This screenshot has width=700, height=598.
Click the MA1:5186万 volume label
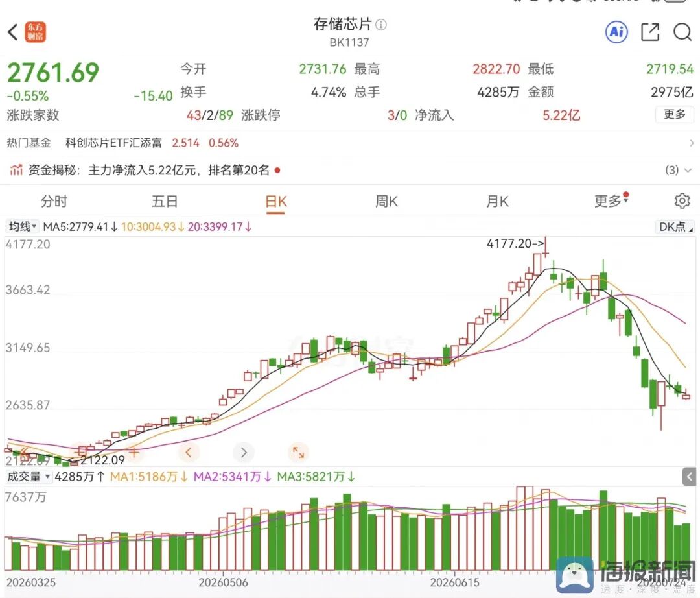coord(148,477)
